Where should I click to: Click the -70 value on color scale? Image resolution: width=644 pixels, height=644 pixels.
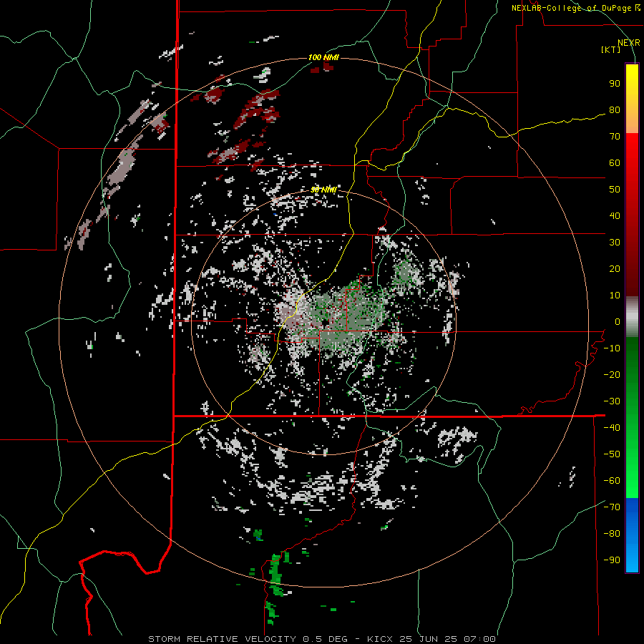coord(612,507)
